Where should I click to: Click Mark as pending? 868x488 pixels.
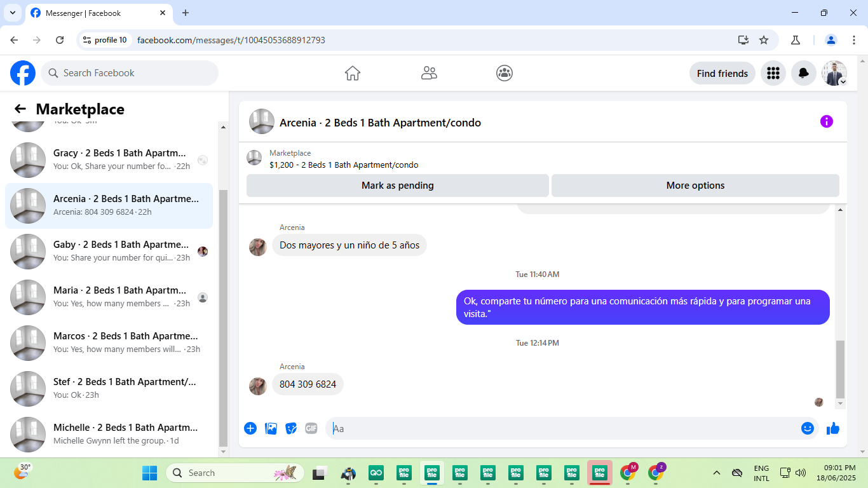click(398, 186)
